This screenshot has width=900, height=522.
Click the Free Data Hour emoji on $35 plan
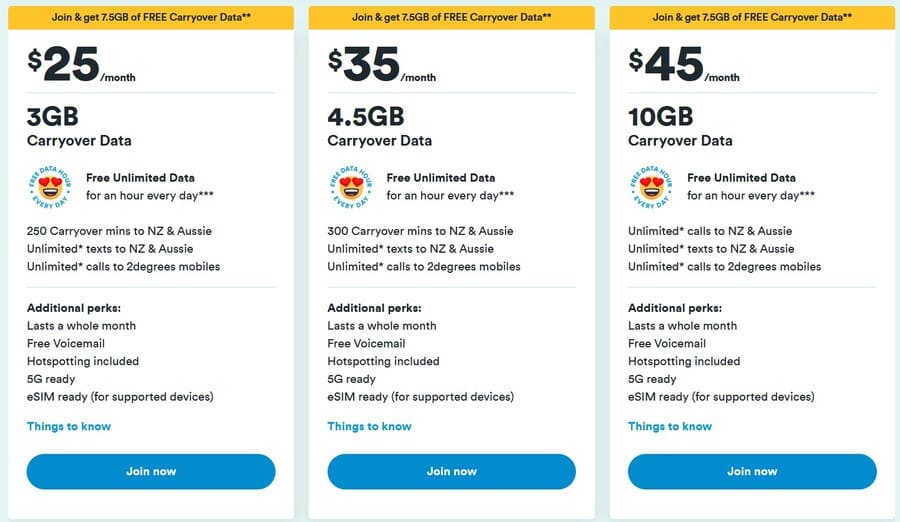(x=350, y=187)
